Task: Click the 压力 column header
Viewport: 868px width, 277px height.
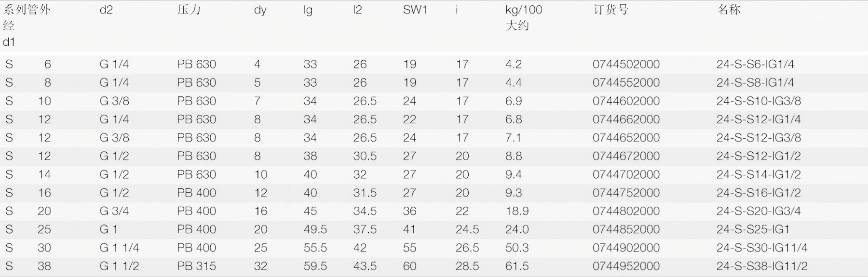Action: pyautogui.click(x=189, y=10)
